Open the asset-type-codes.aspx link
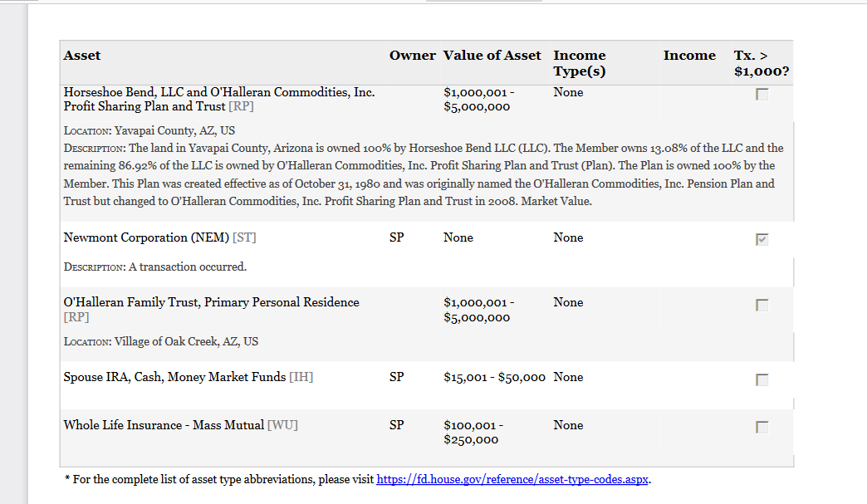867x504 pixels. click(x=512, y=480)
